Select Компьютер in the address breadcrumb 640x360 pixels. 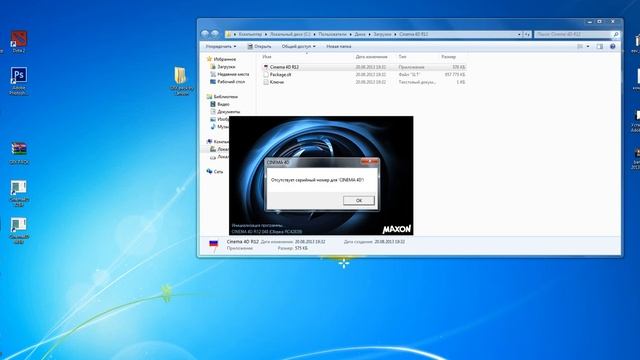point(250,34)
